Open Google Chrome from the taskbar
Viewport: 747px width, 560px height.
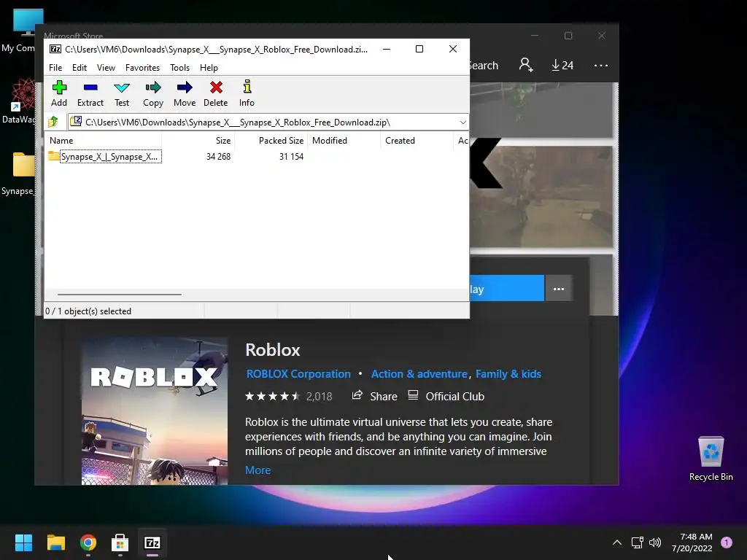[88, 542]
